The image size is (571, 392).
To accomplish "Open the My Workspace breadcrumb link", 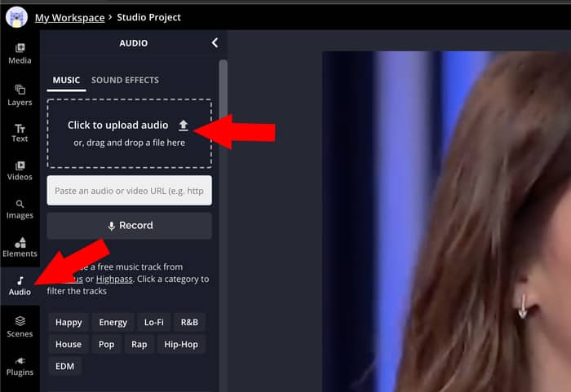I will (69, 17).
